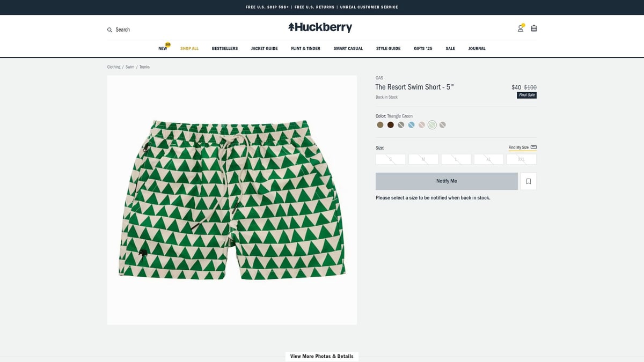This screenshot has height=362, width=644.
Task: Open the Find My Size ruler icon
Action: 532,147
